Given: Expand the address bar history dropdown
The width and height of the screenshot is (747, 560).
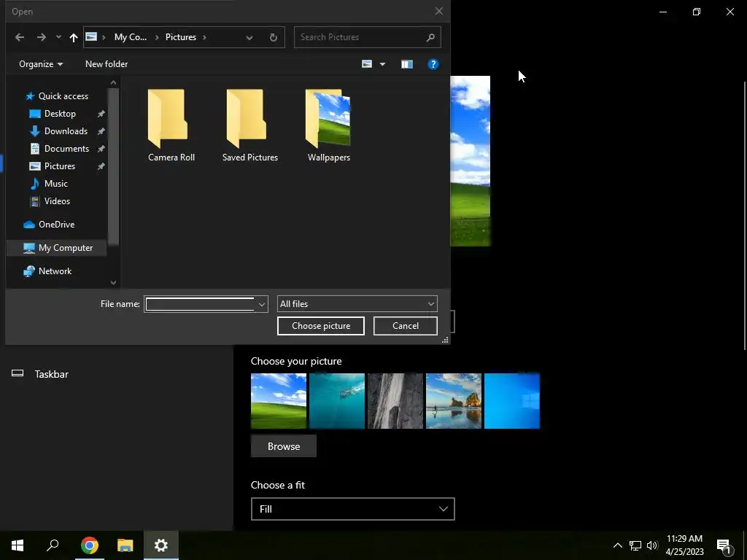Looking at the screenshot, I should pyautogui.click(x=249, y=38).
